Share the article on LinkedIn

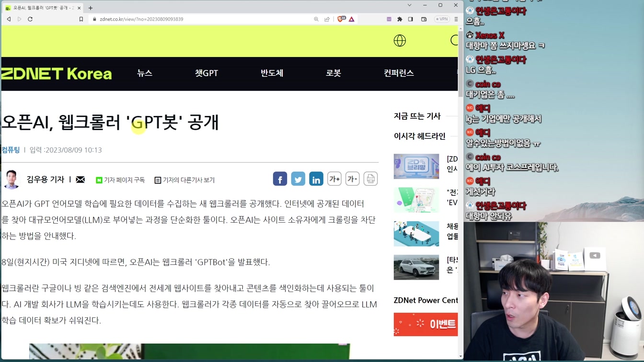coord(316,179)
